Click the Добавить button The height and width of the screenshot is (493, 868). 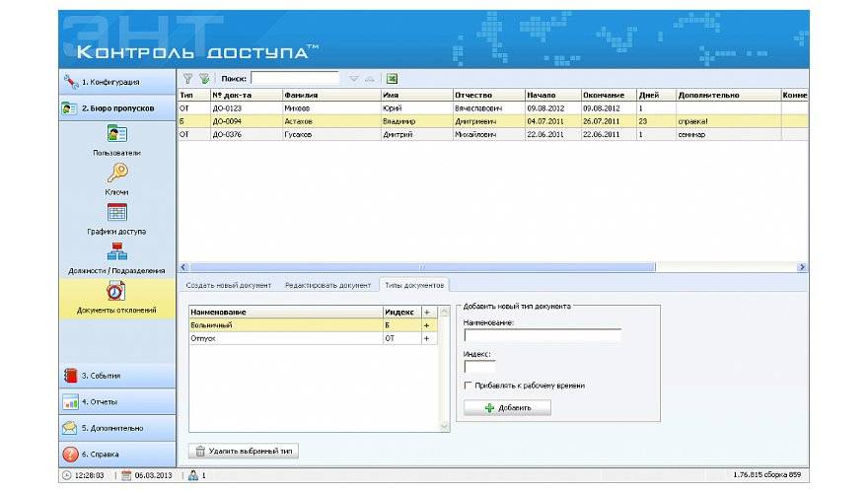tap(507, 407)
